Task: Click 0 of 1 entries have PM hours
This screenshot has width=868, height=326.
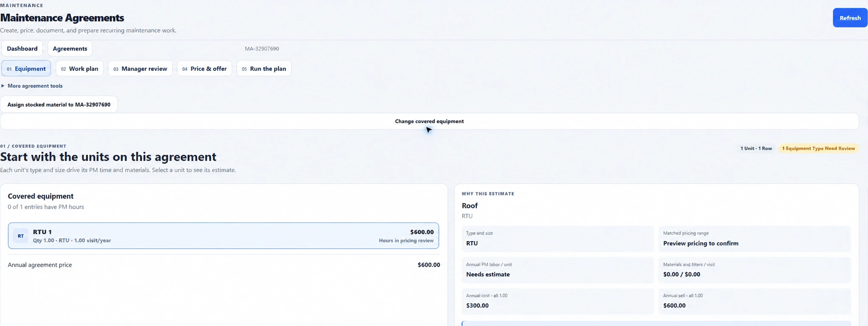Action: [x=46, y=207]
